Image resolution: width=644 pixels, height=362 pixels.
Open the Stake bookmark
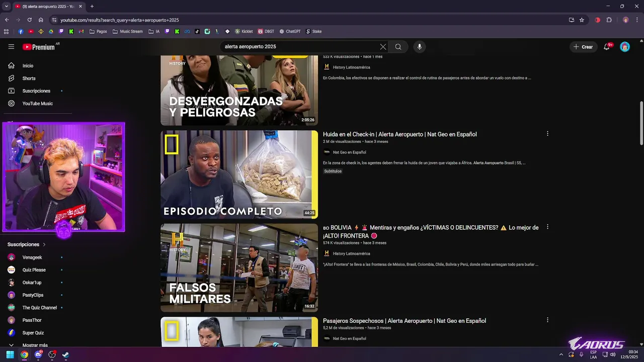coord(313,31)
